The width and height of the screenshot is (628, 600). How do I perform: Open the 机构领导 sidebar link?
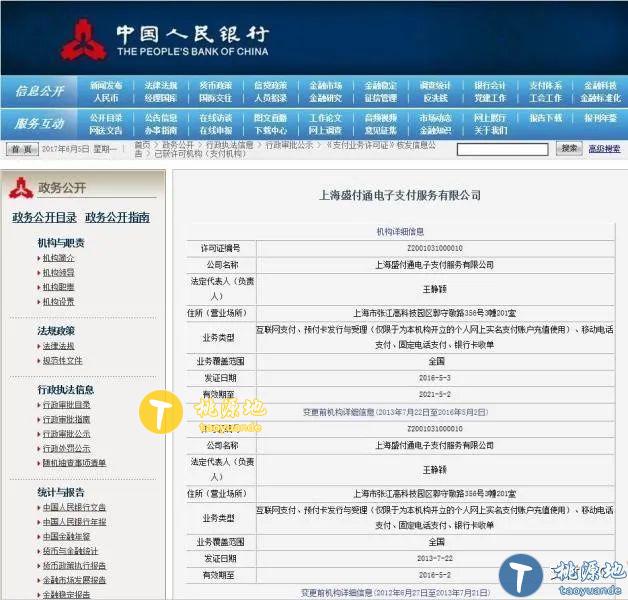coord(58,273)
